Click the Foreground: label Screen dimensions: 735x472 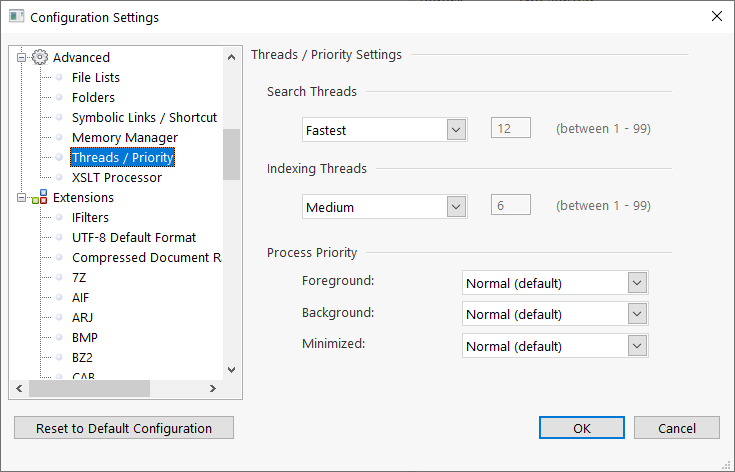tap(338, 281)
